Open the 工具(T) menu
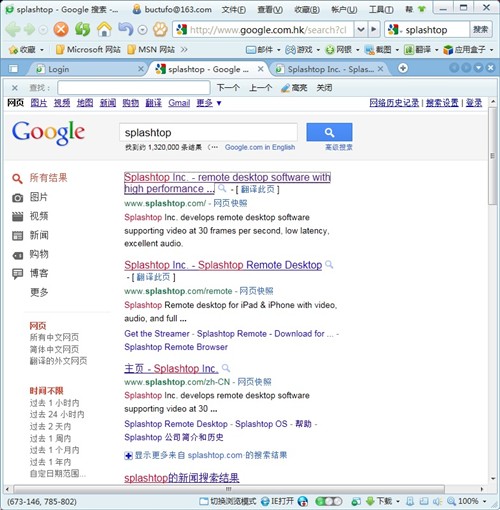 (x=381, y=10)
